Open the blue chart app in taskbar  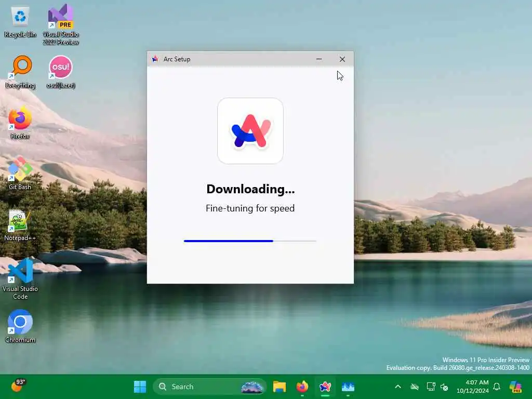pos(348,387)
